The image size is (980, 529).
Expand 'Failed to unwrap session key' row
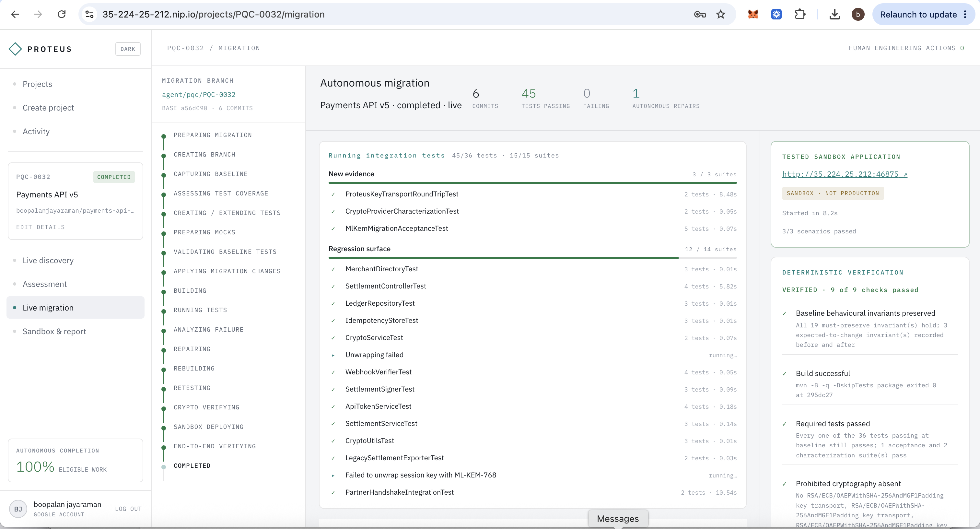532,475
